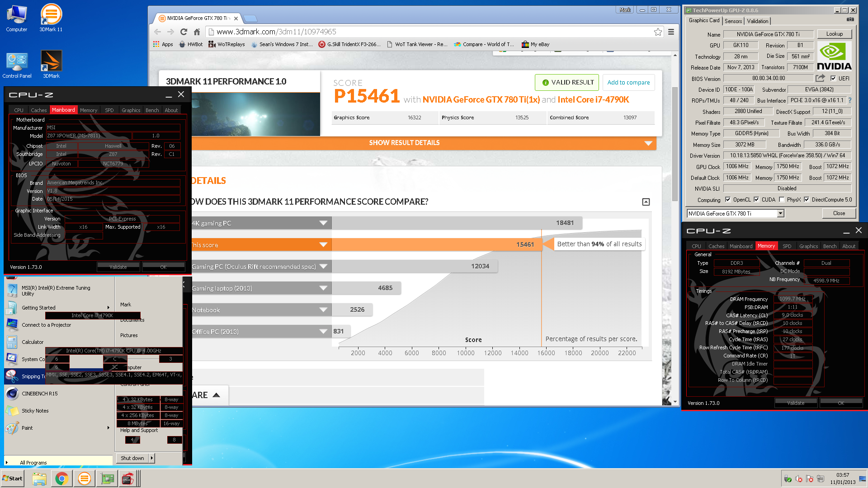Viewport: 868px width, 488px height.
Task: Open the Chrome hamburger menu
Action: pos(671,32)
